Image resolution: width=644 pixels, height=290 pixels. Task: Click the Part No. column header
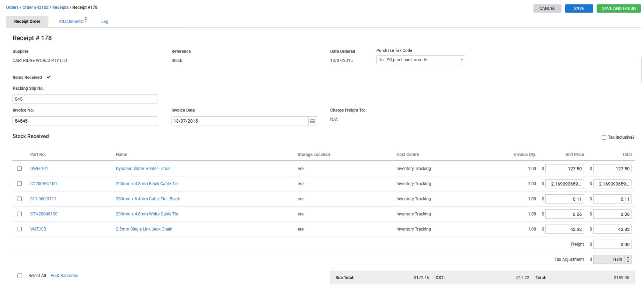38,155
